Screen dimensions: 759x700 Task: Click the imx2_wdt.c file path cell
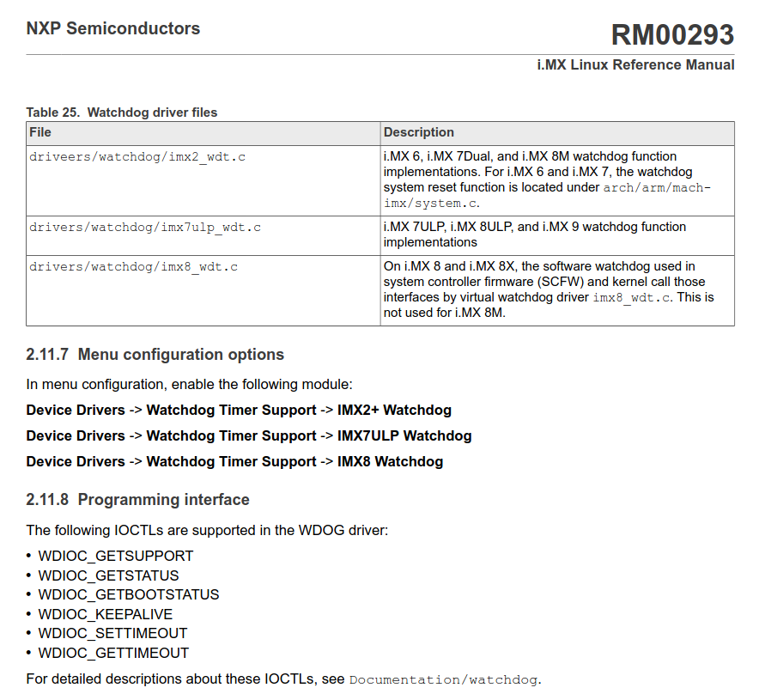coord(137,157)
